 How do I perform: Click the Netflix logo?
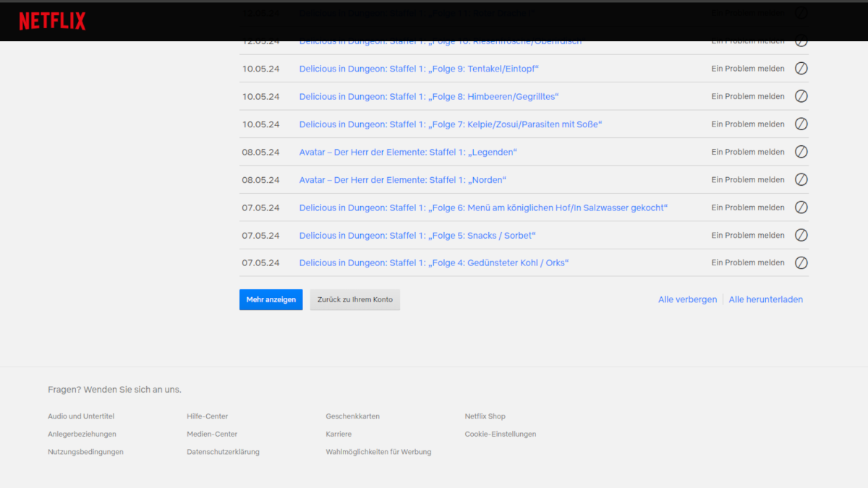(x=52, y=21)
